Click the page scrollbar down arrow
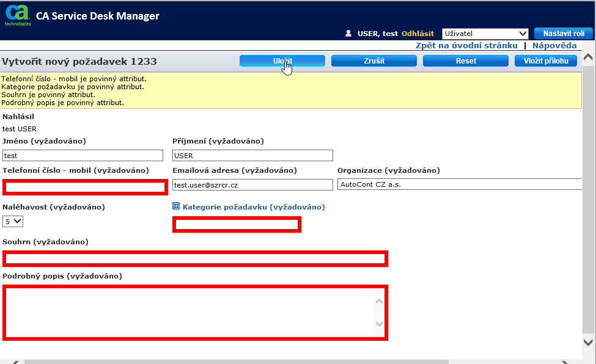Viewport: 596px width, 364px height. [x=588, y=343]
